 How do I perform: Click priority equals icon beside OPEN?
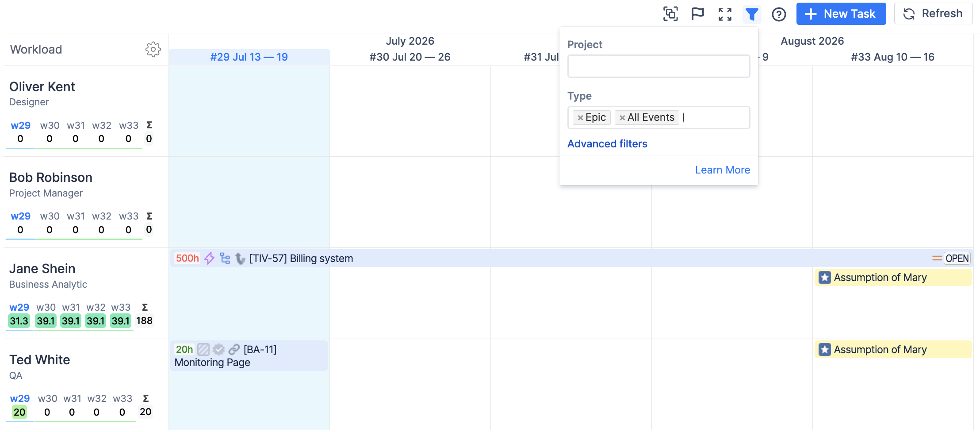[x=937, y=258]
